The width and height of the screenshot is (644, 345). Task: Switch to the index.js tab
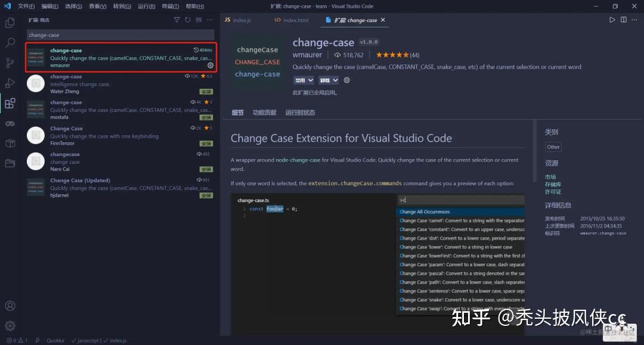coord(238,20)
